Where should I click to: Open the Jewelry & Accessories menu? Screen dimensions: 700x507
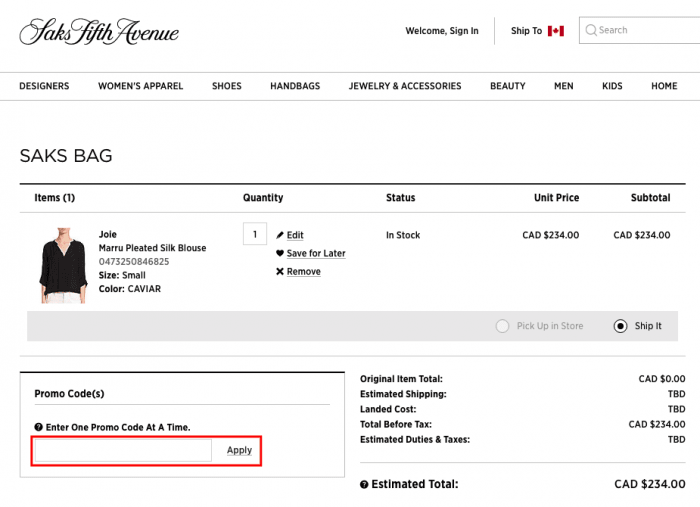pos(405,86)
